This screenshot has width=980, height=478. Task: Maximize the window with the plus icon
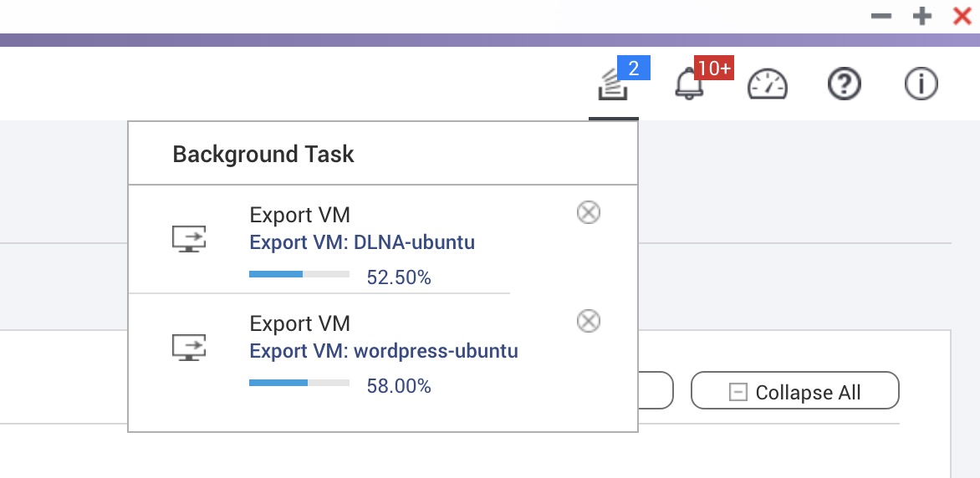click(921, 16)
